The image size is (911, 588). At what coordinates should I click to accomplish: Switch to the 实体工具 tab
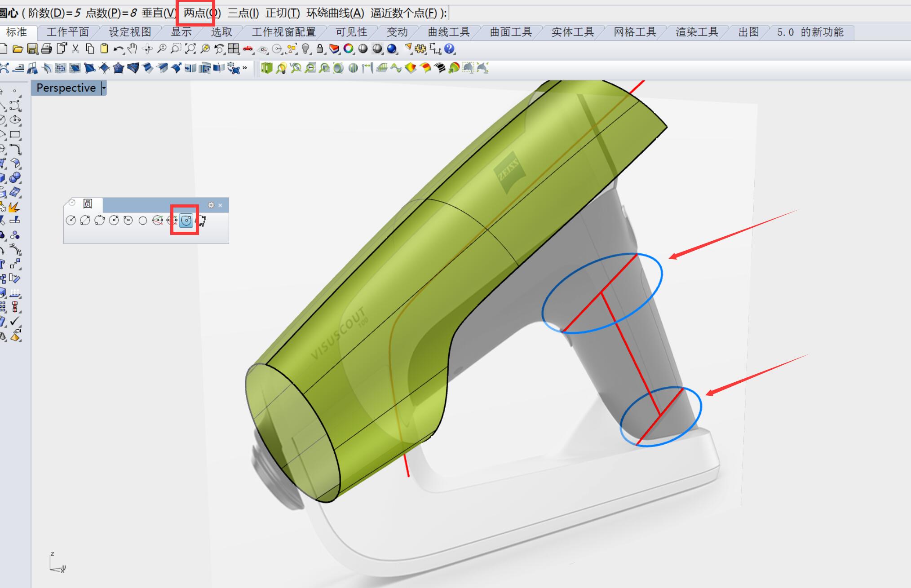(572, 32)
